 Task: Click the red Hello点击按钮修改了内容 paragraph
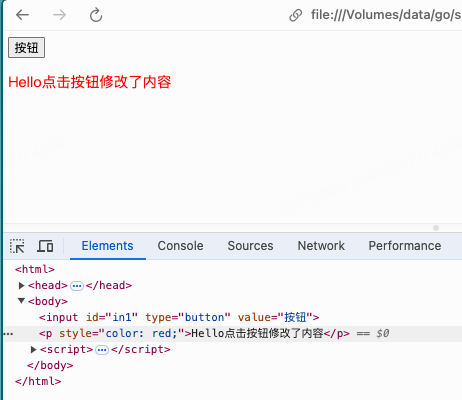click(90, 82)
